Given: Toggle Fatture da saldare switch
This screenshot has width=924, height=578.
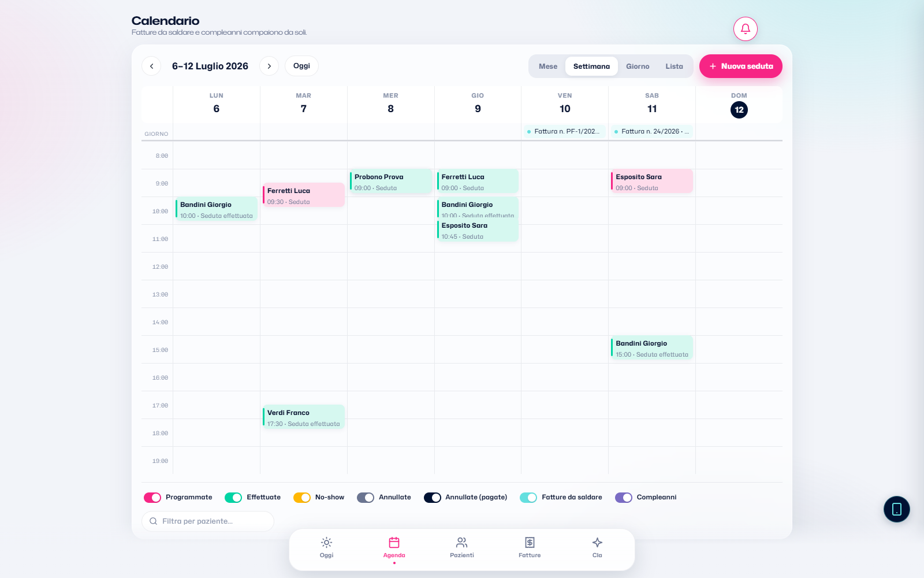Looking at the screenshot, I should 528,498.
